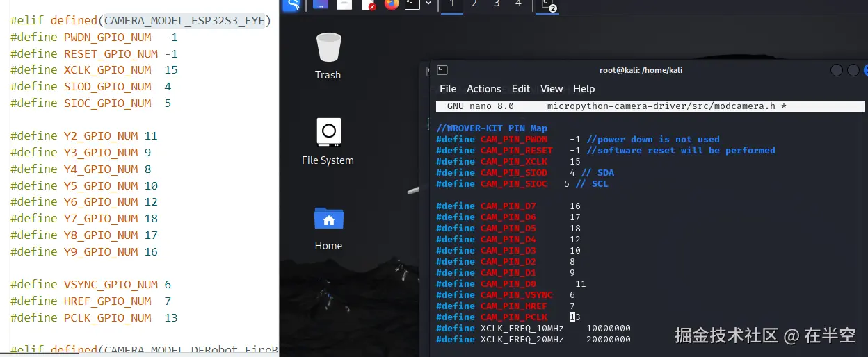Image resolution: width=868 pixels, height=357 pixels.
Task: Open the Home folder desktop icon
Action: (328, 228)
